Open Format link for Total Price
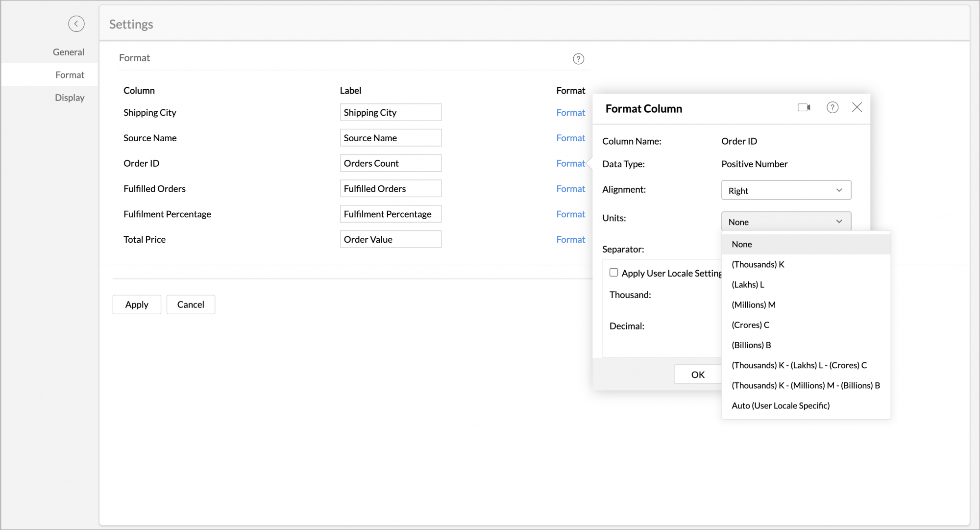 (x=570, y=239)
